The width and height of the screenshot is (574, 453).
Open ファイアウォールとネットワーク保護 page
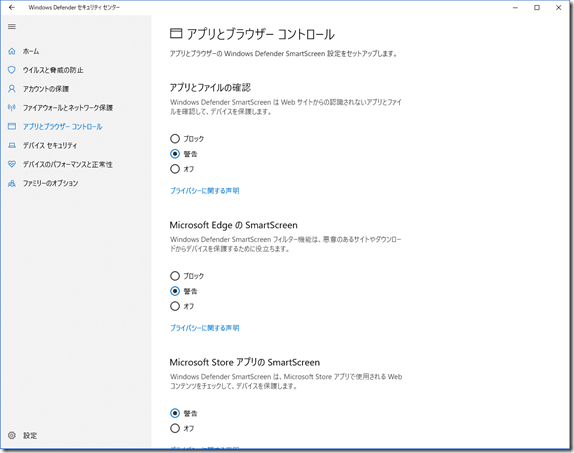point(68,108)
